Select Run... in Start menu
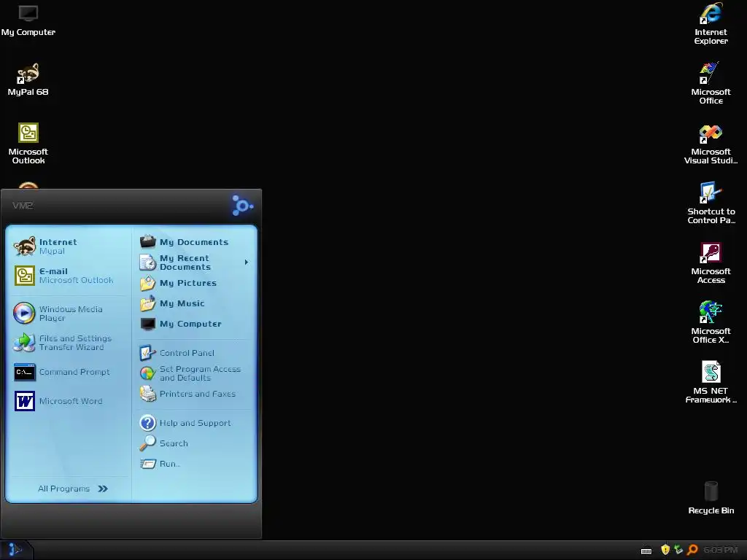This screenshot has height=560, width=747. pyautogui.click(x=194, y=464)
